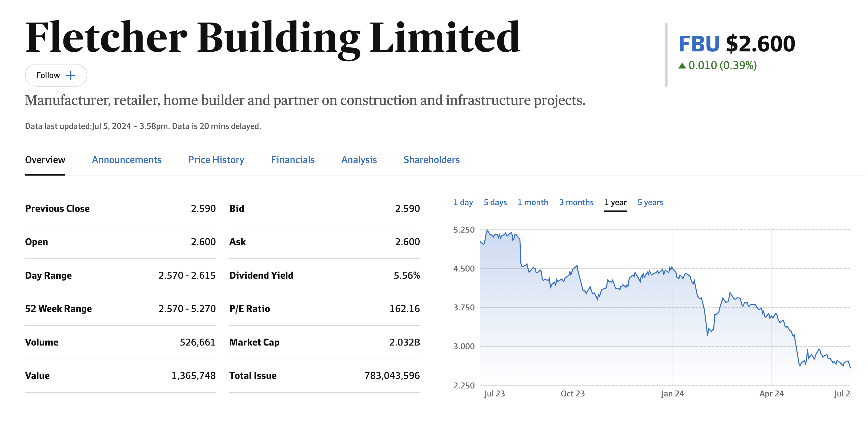
Task: Click the P/E Ratio value 162.16
Action: coord(405,309)
